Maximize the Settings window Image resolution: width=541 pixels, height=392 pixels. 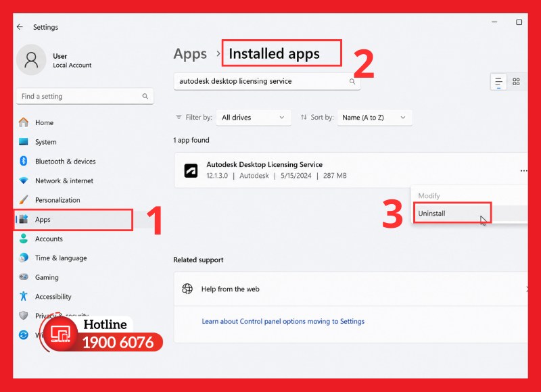(519, 22)
